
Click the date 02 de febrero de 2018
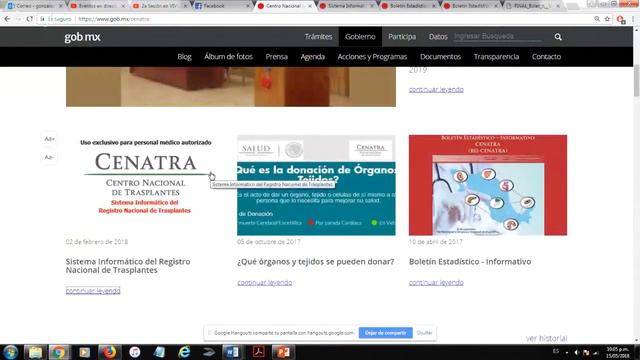(96, 242)
